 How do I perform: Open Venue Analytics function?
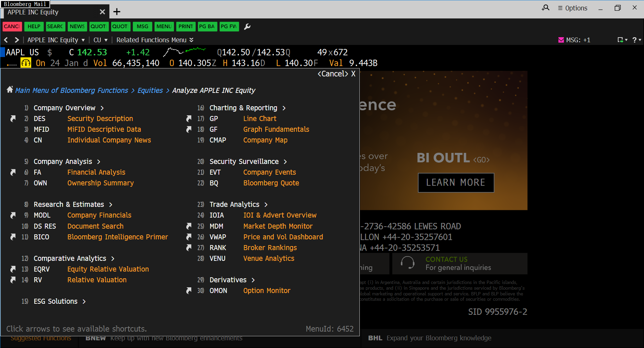(269, 258)
